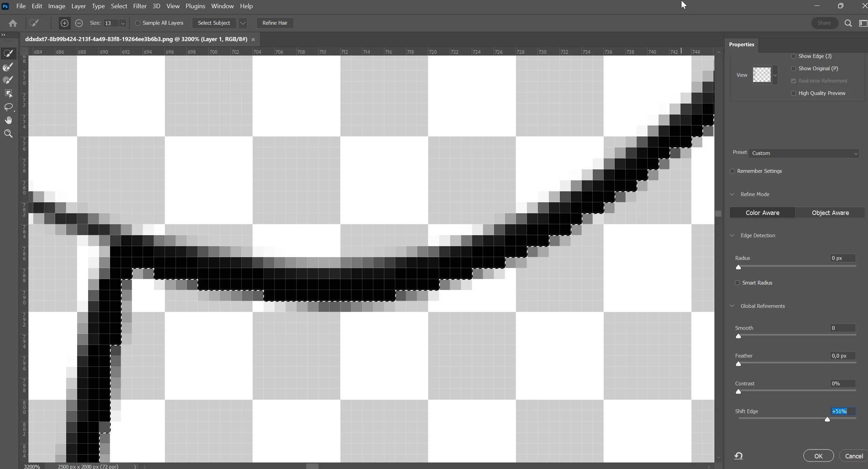The height and width of the screenshot is (469, 868).
Task: Select the Zoom tool
Action: pos(8,134)
